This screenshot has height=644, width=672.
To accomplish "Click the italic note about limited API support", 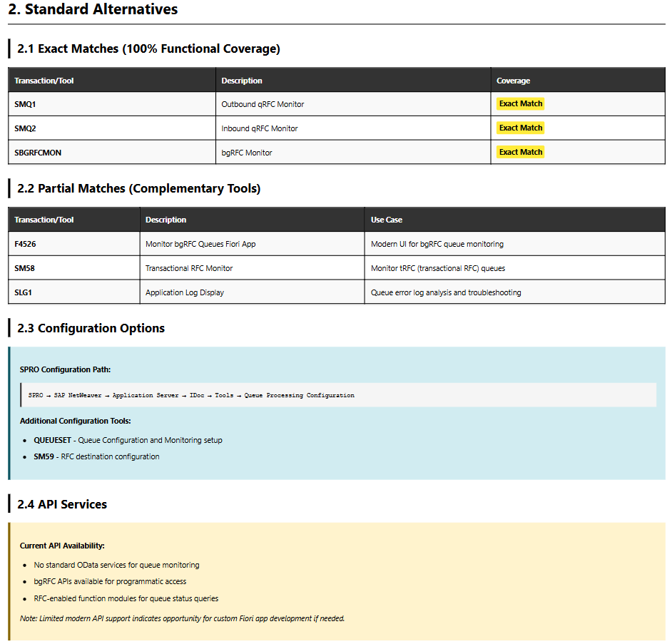I will pos(182,618).
